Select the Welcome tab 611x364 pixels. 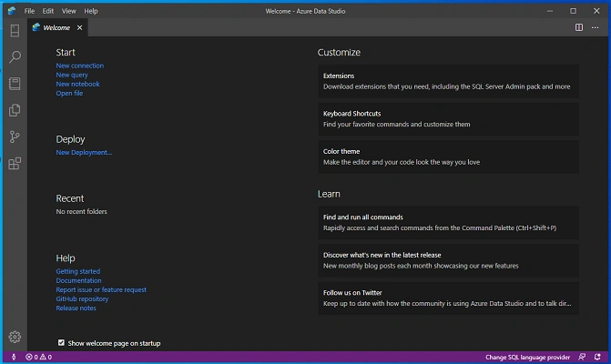57,27
